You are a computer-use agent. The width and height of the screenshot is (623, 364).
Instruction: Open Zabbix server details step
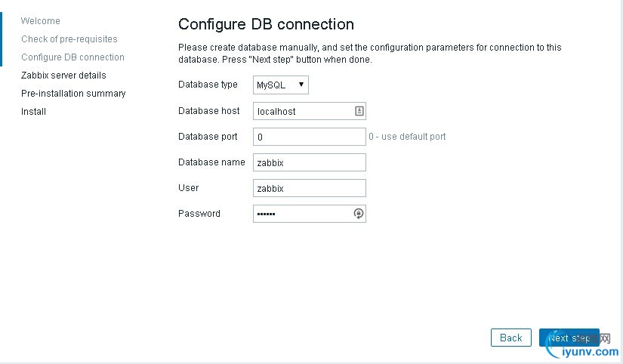pos(63,76)
